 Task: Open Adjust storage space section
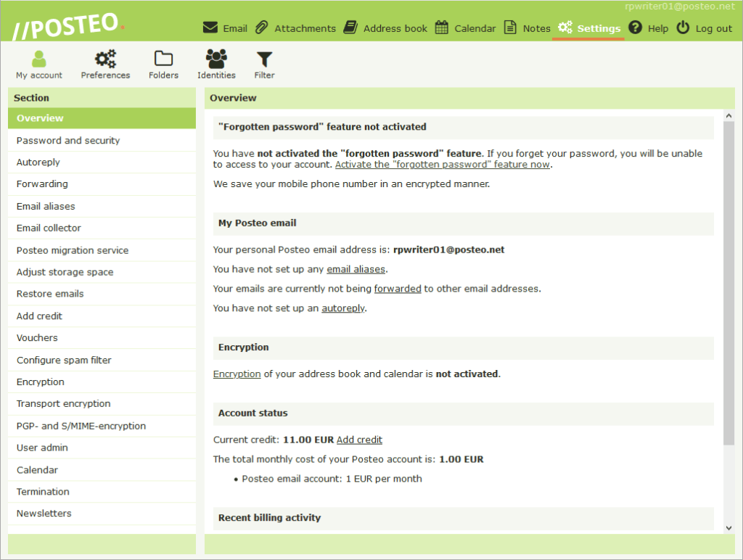pos(102,272)
